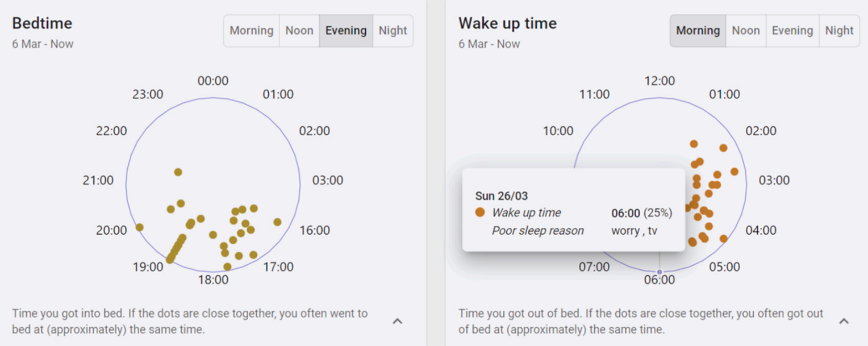Select the Evening option for Bedtime
The image size is (868, 346).
[x=346, y=31]
